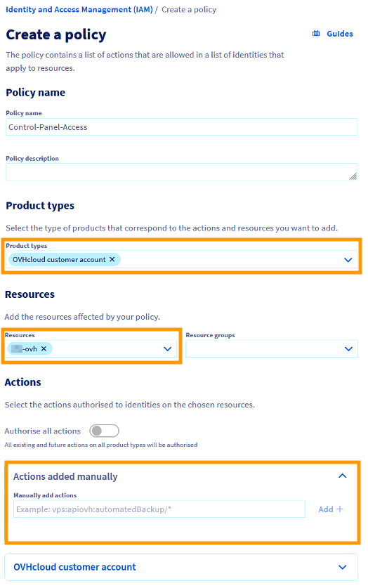
Task: Collapse the Actions added manually section
Action: (x=343, y=476)
